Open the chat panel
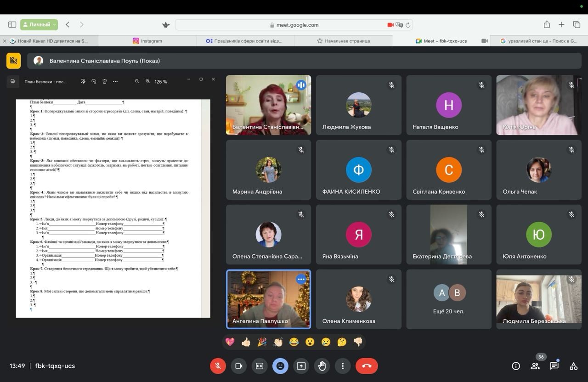The image size is (588, 382). (554, 366)
